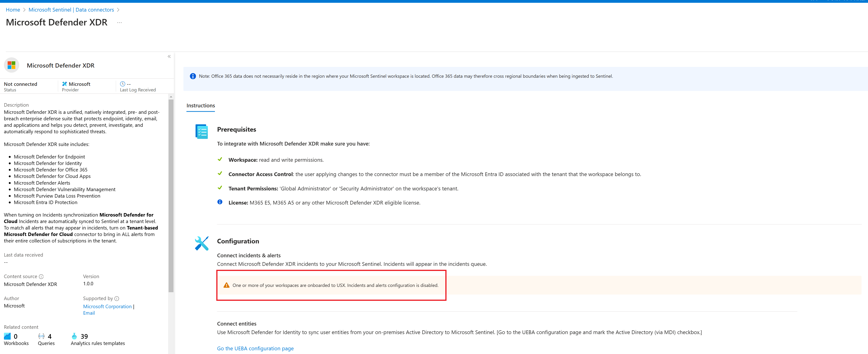This screenshot has width=868, height=354.
Task: Click 'Microsoft Entra ID Protection' list item
Action: pos(45,203)
